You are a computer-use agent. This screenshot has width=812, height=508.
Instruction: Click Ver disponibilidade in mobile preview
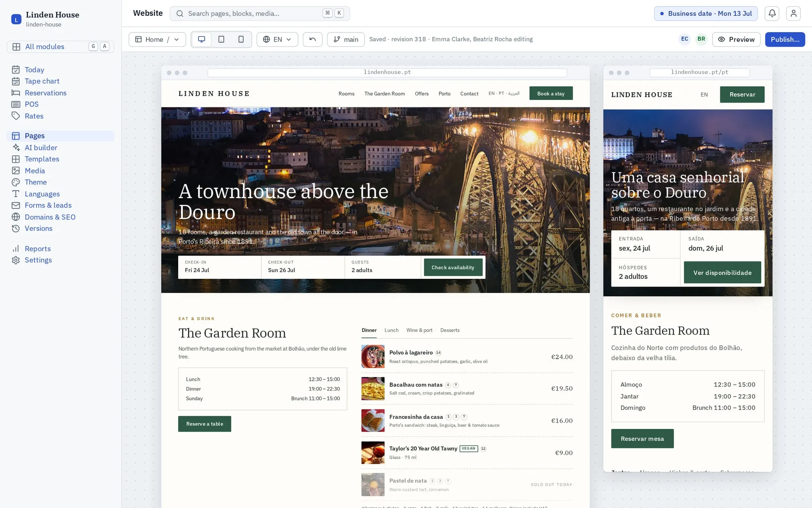[x=722, y=273]
